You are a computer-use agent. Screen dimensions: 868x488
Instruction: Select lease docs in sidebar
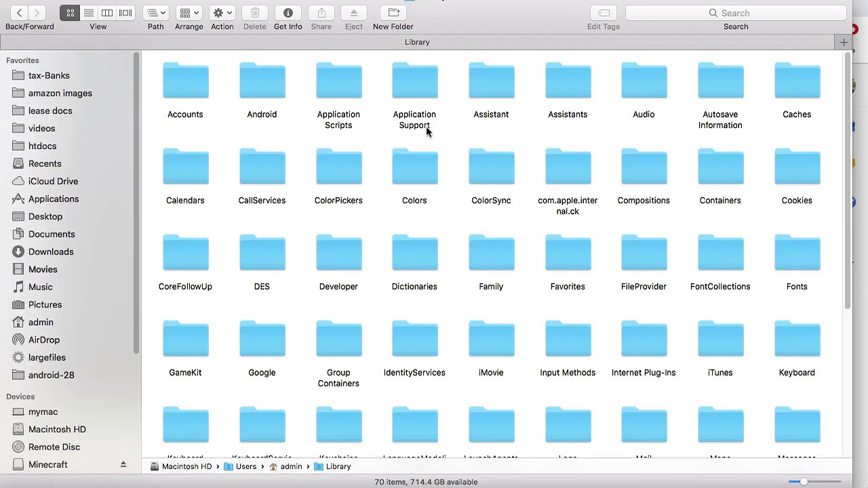pos(50,110)
